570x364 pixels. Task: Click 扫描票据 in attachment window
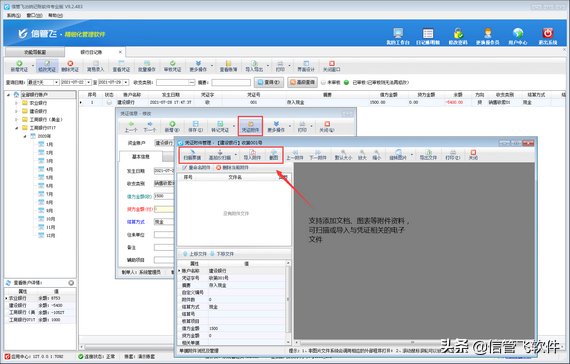coord(192,155)
